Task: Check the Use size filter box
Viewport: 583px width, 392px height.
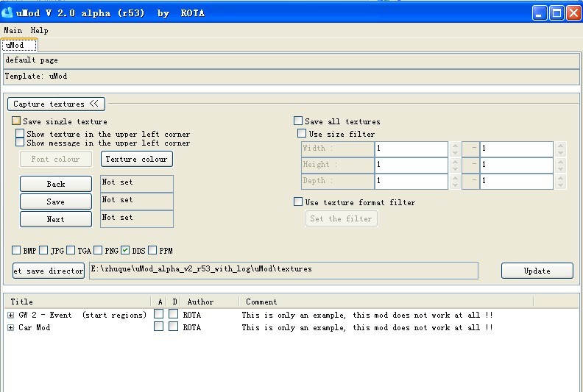Action: point(302,134)
